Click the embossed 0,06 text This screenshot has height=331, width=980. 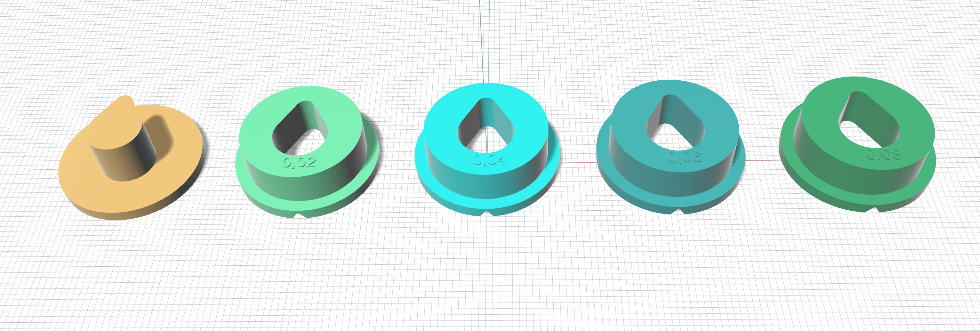click(x=684, y=157)
